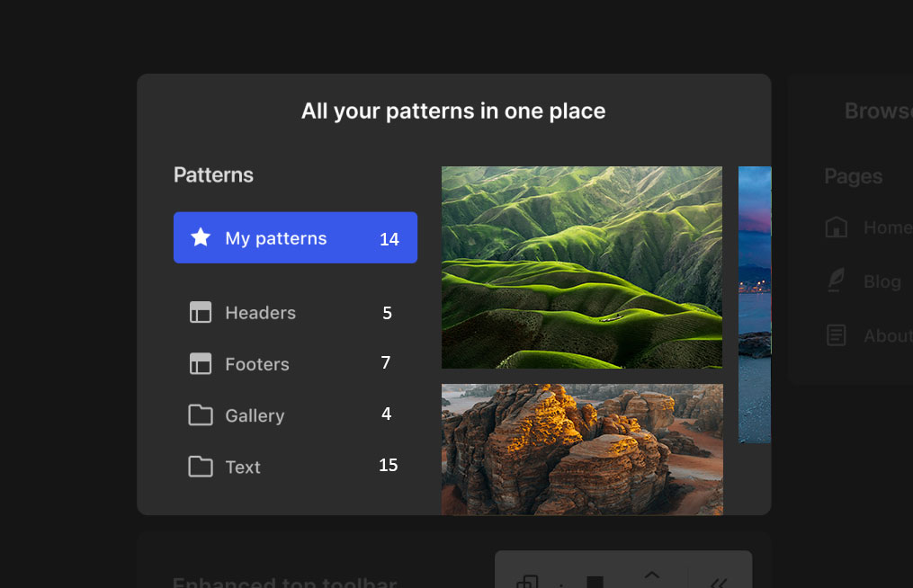Click the Gallery folder icon
The image size is (913, 588).
point(201,415)
